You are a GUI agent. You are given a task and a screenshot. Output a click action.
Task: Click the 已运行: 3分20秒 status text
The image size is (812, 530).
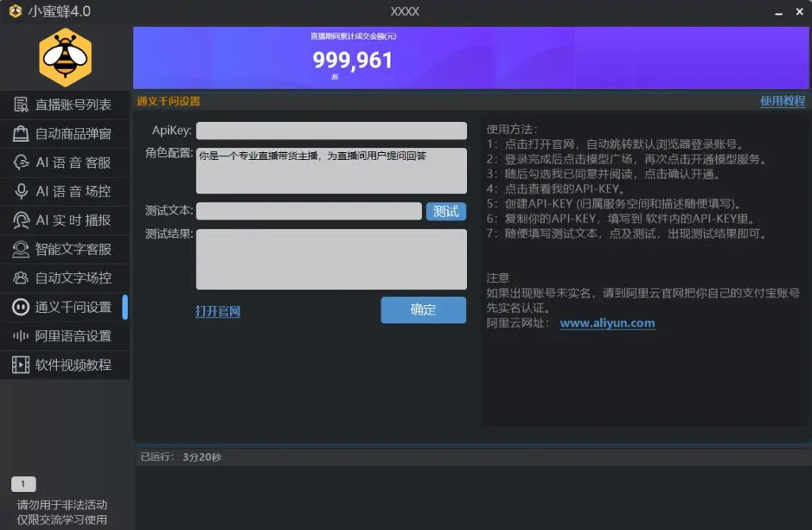[x=181, y=457]
